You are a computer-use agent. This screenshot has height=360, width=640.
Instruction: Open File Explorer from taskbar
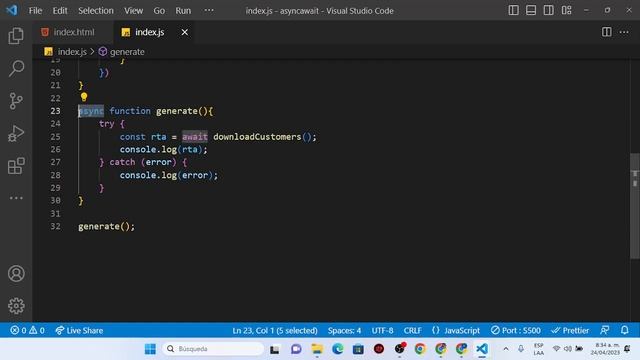tap(317, 349)
